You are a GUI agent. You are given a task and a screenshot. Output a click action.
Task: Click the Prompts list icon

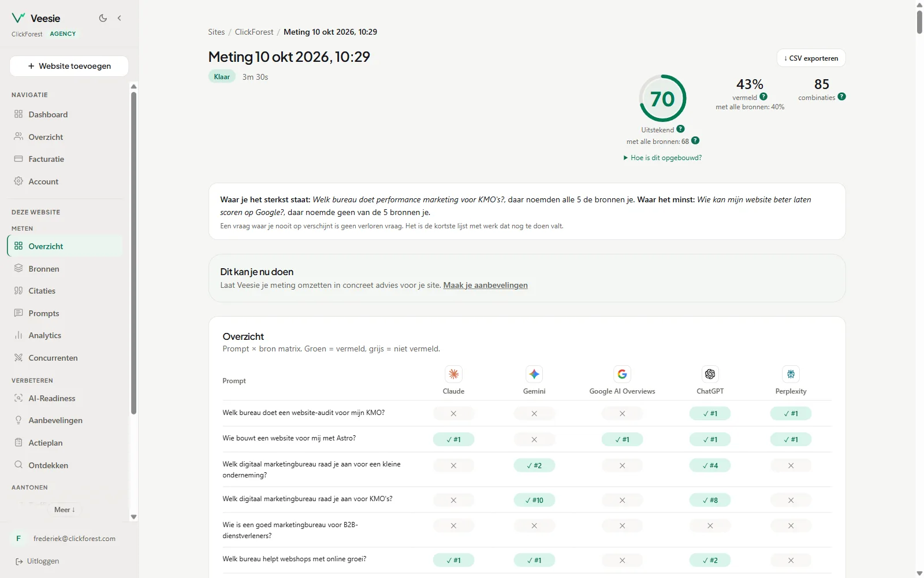click(x=18, y=313)
